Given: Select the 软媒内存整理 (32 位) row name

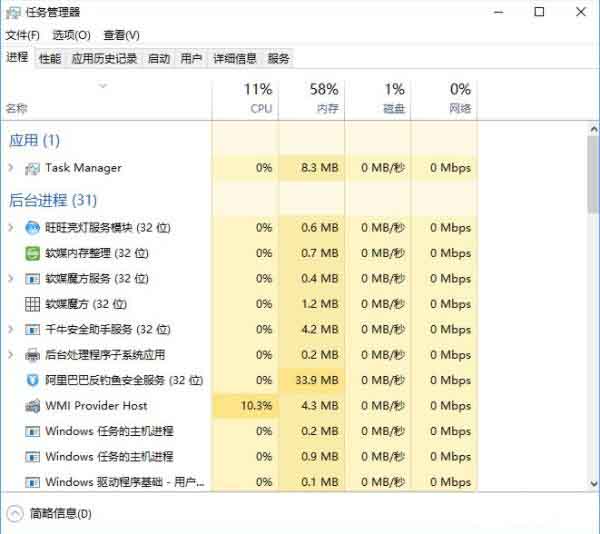Looking at the screenshot, I should [97, 253].
